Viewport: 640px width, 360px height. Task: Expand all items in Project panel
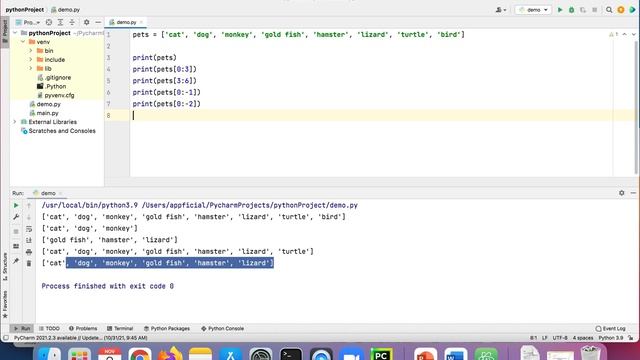tap(60, 22)
